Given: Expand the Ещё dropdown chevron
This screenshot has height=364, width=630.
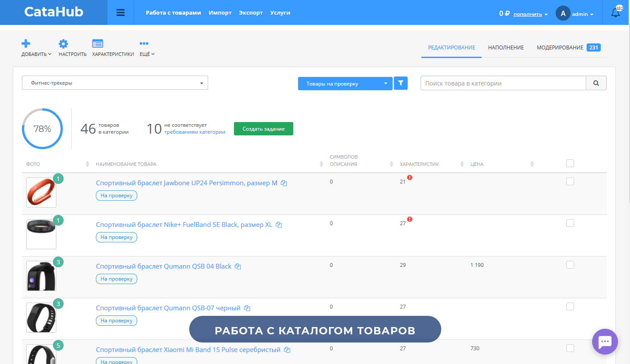Looking at the screenshot, I should (x=153, y=54).
